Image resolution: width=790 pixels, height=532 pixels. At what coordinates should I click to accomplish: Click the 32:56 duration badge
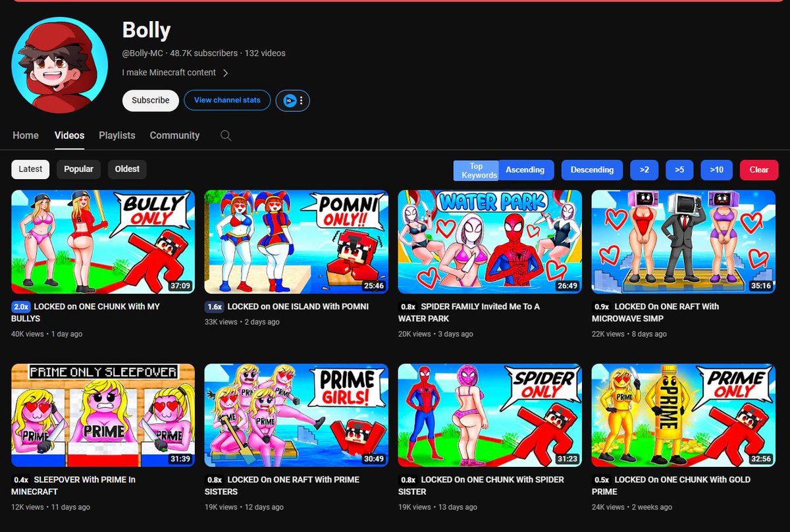(760, 459)
